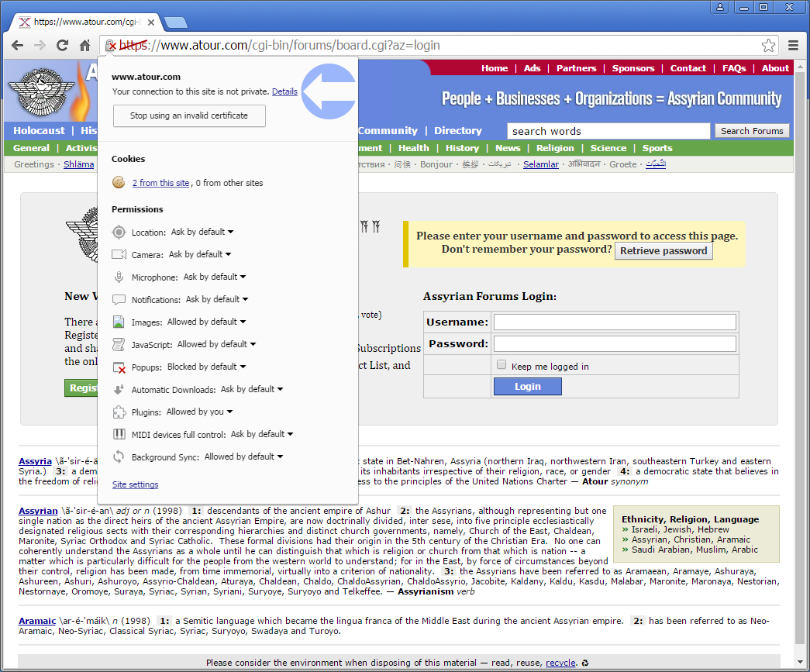The width and height of the screenshot is (810, 672).
Task: Open the FAQs navigation item
Action: (734, 68)
